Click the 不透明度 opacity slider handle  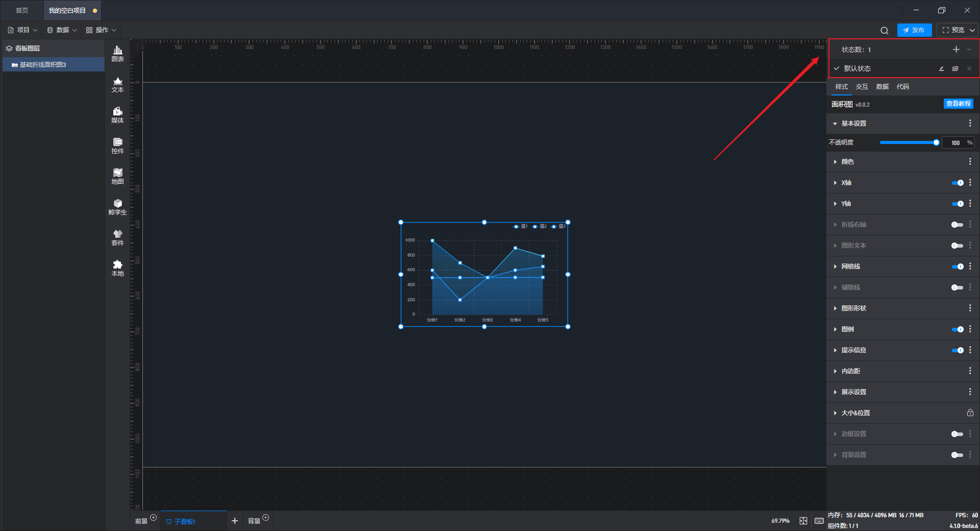pos(936,142)
